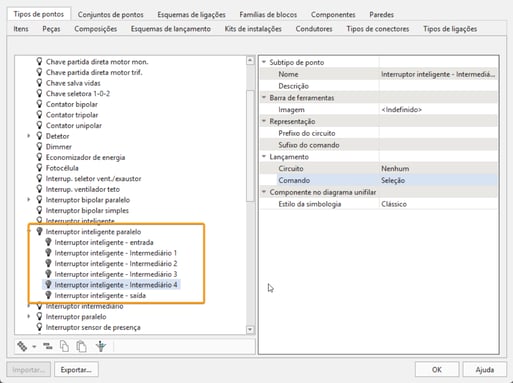This screenshot has height=383, width=513.
Task: Click the bulb icon next to Contator unipolar
Action: click(39, 125)
